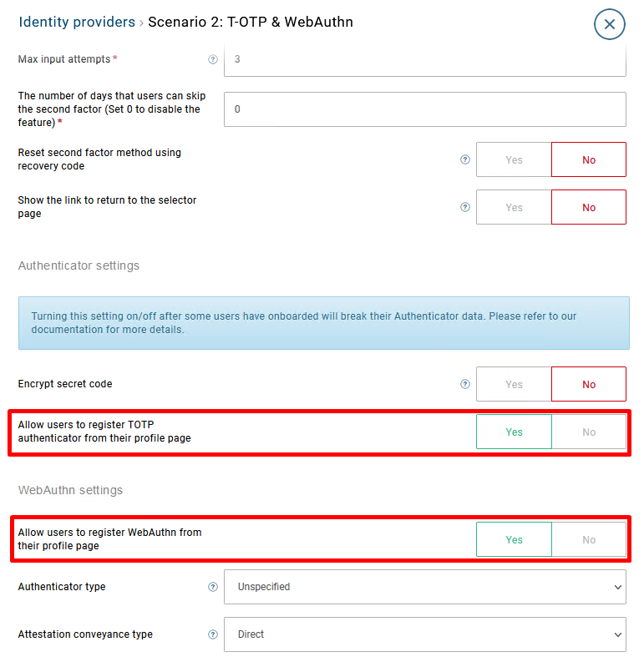The image size is (644, 662).
Task: Select Yes for WebAuthn profile registration
Action: coord(514,539)
